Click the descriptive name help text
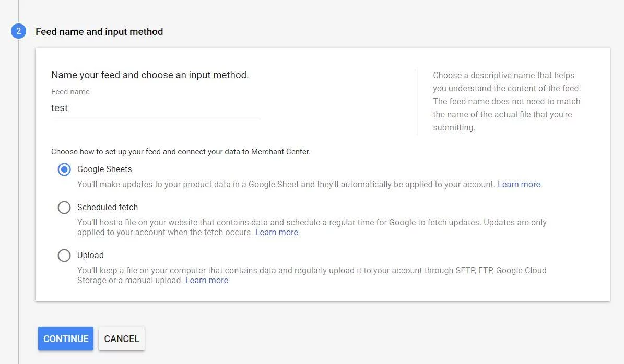The width and height of the screenshot is (624, 364). [x=506, y=101]
